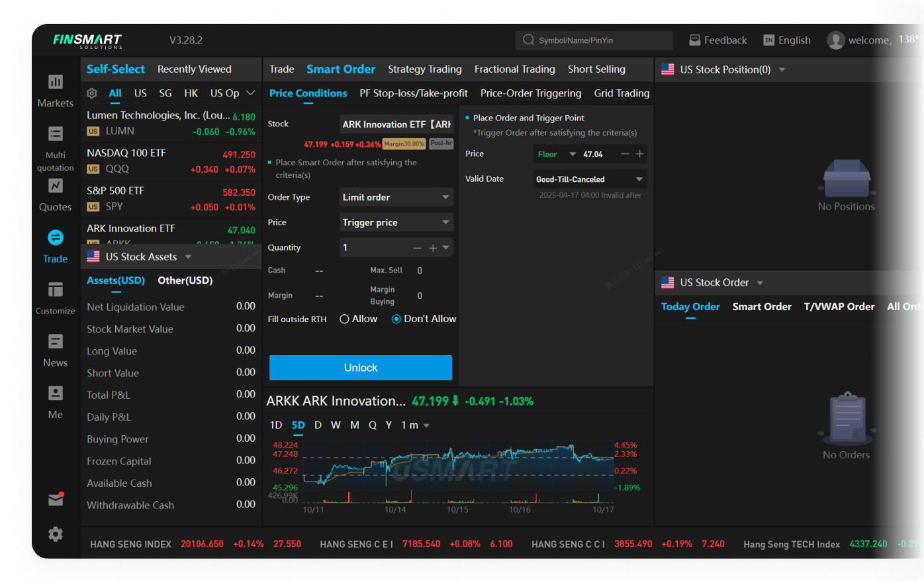Click the Margin30.00% badge
Viewport: 924px width, 582px height.
pyautogui.click(x=404, y=144)
